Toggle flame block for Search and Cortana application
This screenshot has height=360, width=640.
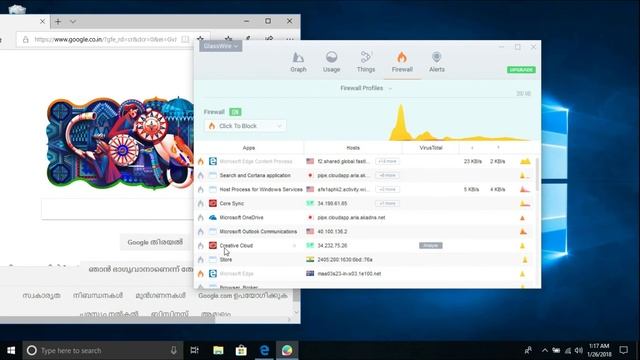200,176
